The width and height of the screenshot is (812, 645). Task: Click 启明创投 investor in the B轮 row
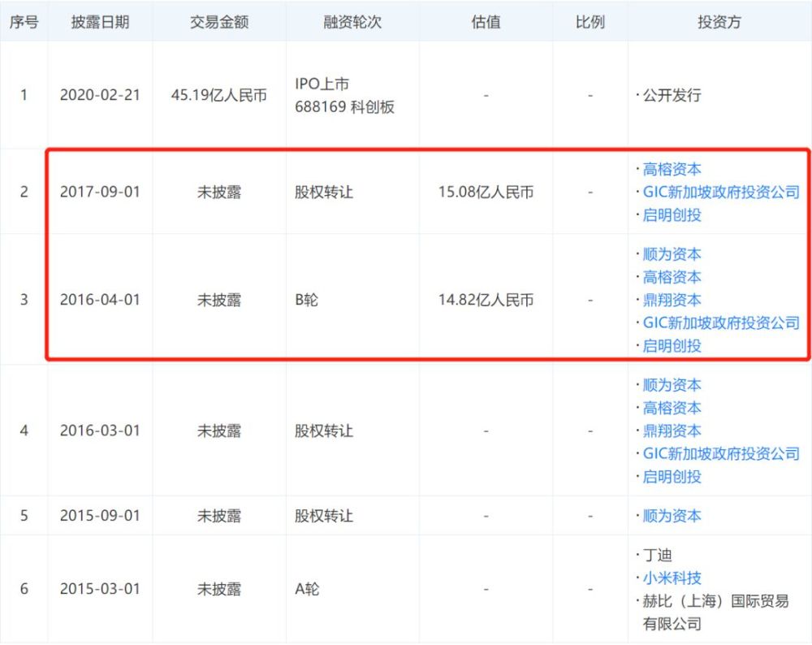click(672, 345)
